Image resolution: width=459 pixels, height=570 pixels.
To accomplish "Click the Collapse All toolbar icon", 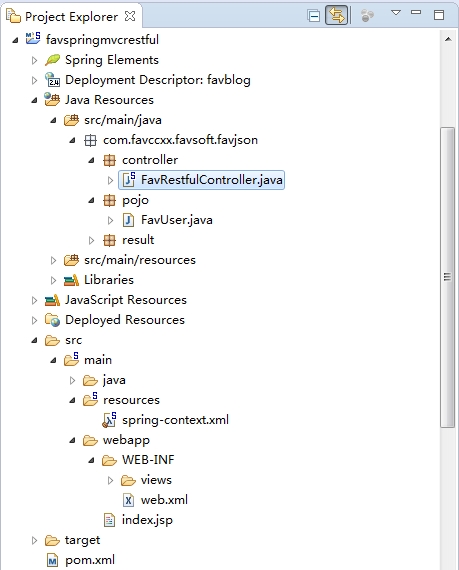I will pyautogui.click(x=314, y=16).
